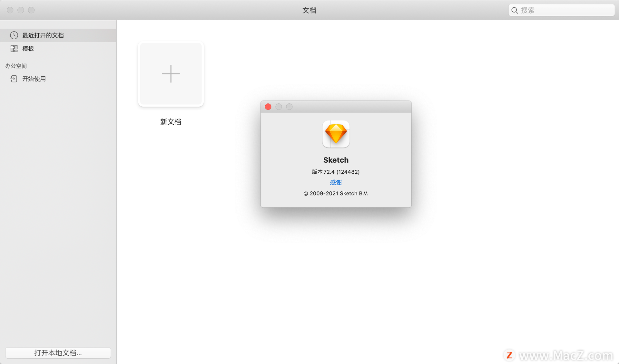Click the Sketch app name in the About dialog
619x364 pixels.
(x=336, y=160)
